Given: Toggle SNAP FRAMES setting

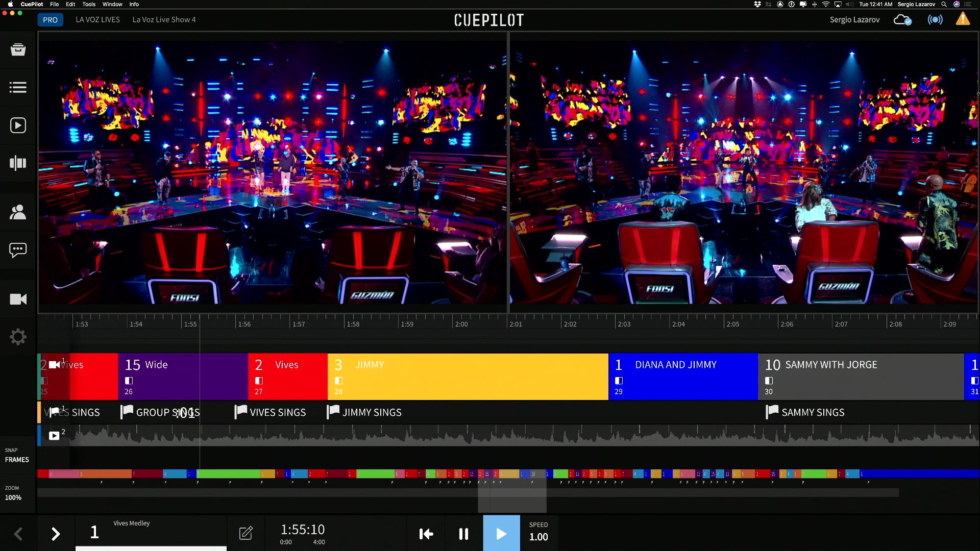Looking at the screenshot, I should [x=17, y=455].
